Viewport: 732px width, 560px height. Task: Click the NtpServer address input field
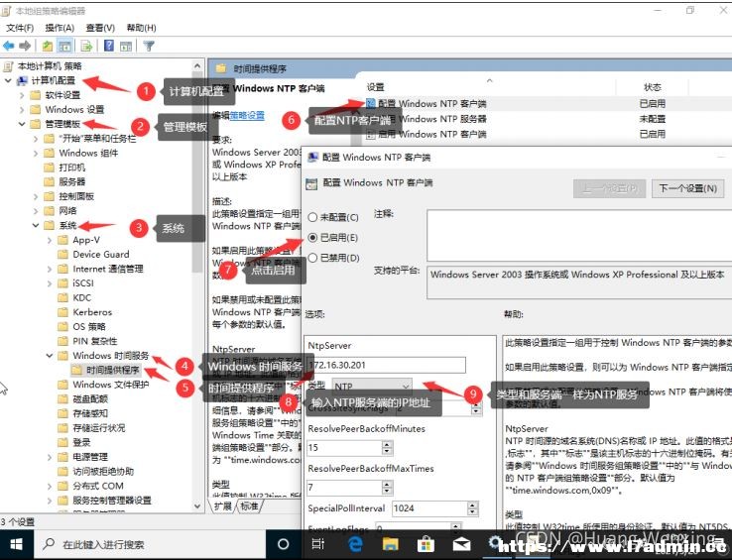pos(386,365)
